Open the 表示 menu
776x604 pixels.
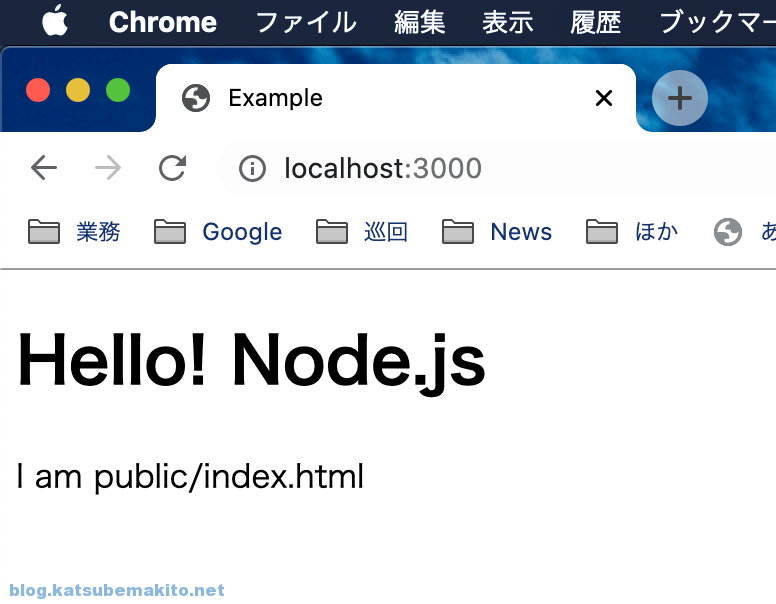pos(508,23)
